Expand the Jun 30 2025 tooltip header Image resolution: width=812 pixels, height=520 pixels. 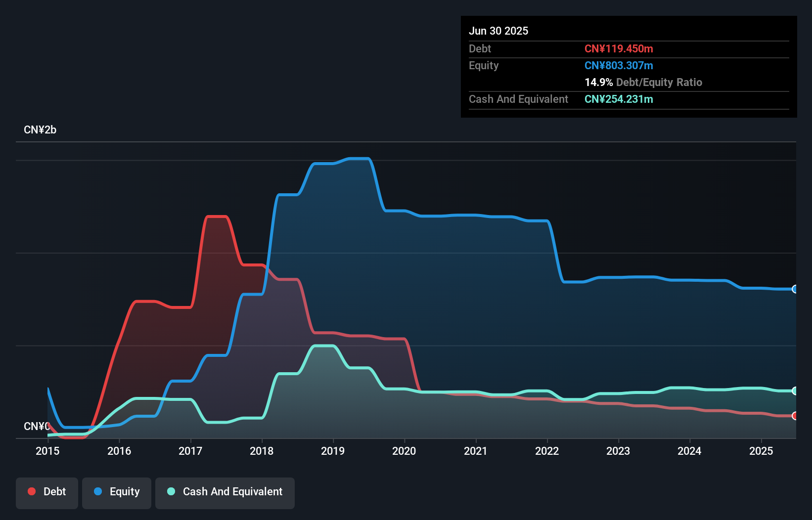(x=498, y=31)
